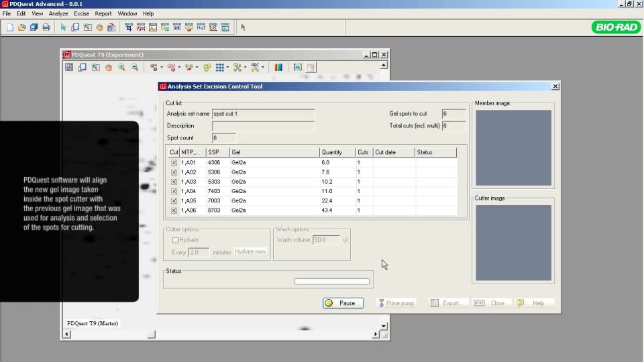Screen dimensions: 644x362
Task: Open a file with the folder icon
Action: click(21, 27)
